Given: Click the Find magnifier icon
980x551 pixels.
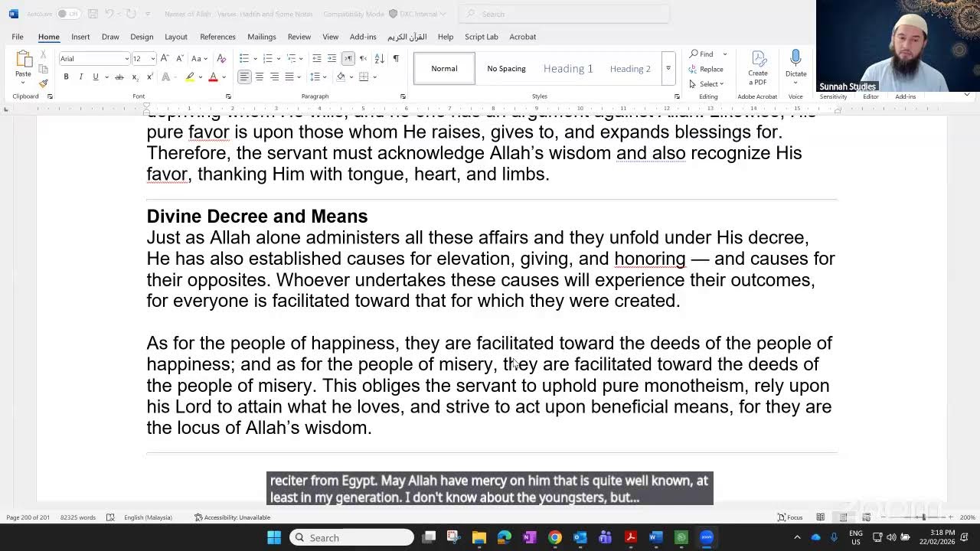Looking at the screenshot, I should click(694, 54).
